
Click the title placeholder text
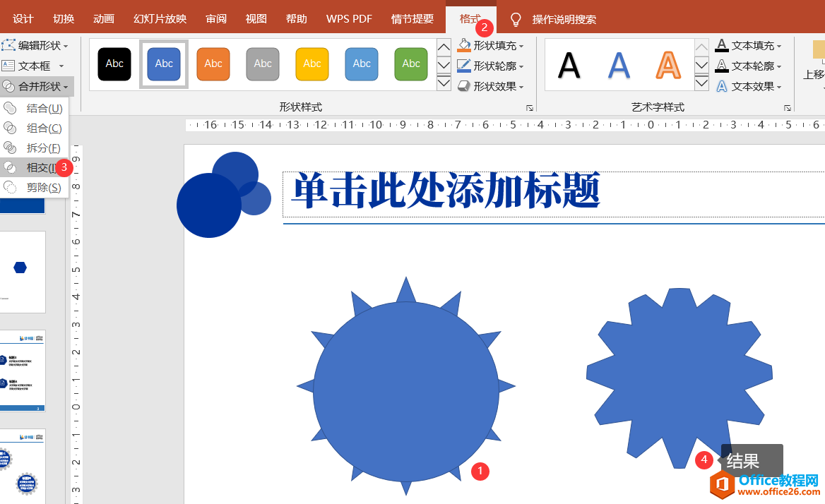pyautogui.click(x=446, y=191)
